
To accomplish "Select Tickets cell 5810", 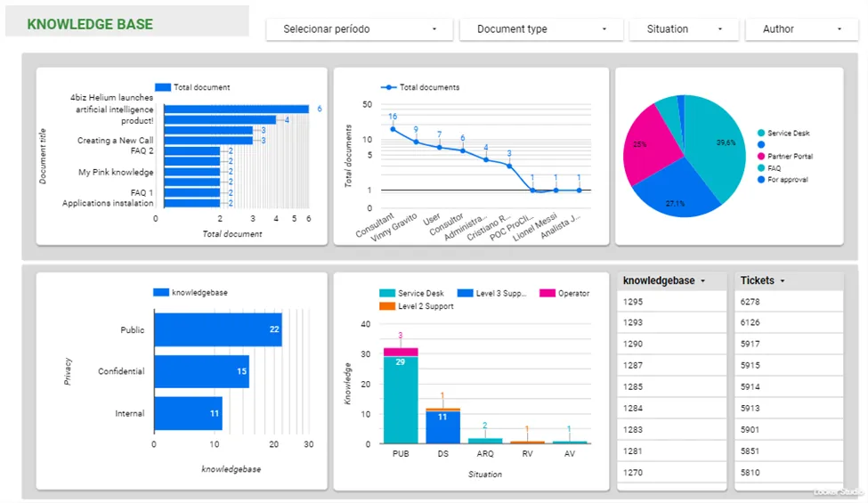I will (x=789, y=473).
